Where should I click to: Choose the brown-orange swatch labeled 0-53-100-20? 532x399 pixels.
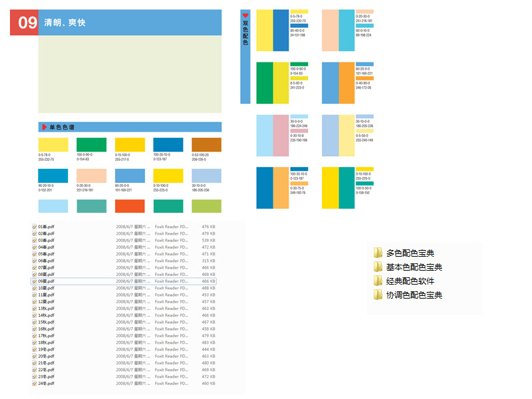(207, 144)
